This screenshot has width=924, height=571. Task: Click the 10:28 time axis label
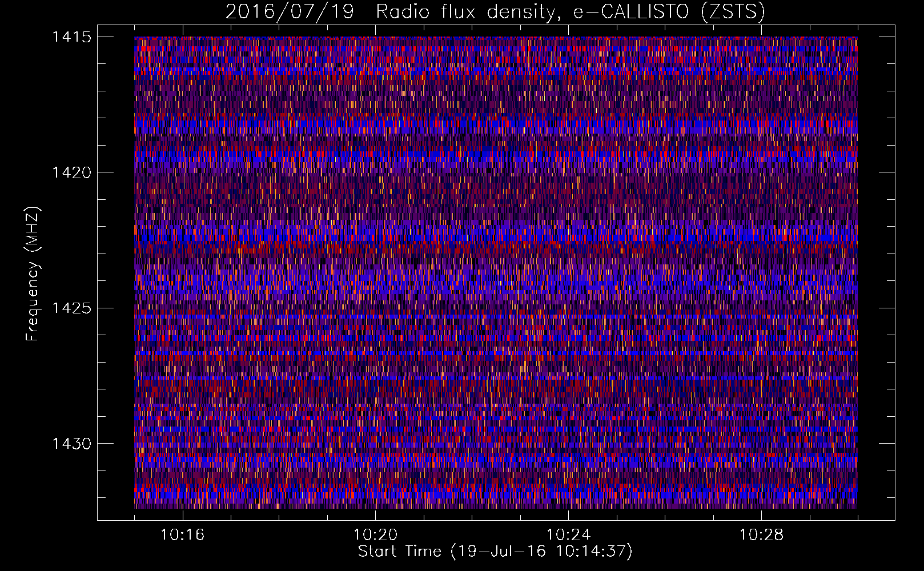pos(761,535)
